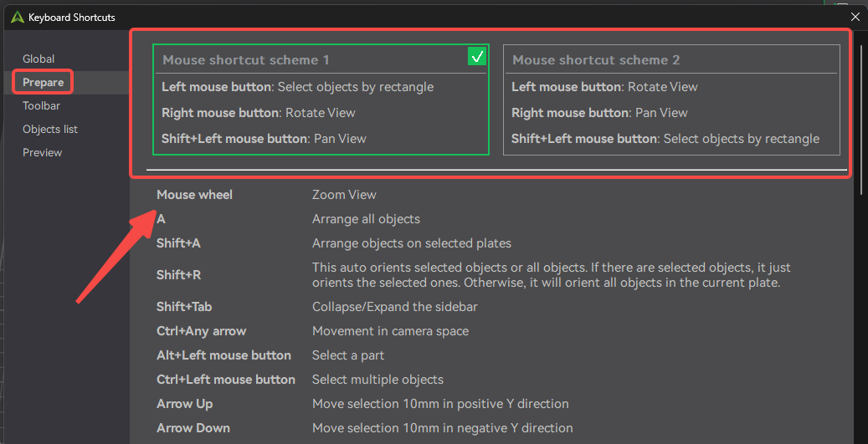This screenshot has width=868, height=444.
Task: Select Mouse shortcut scheme 2
Action: click(671, 100)
